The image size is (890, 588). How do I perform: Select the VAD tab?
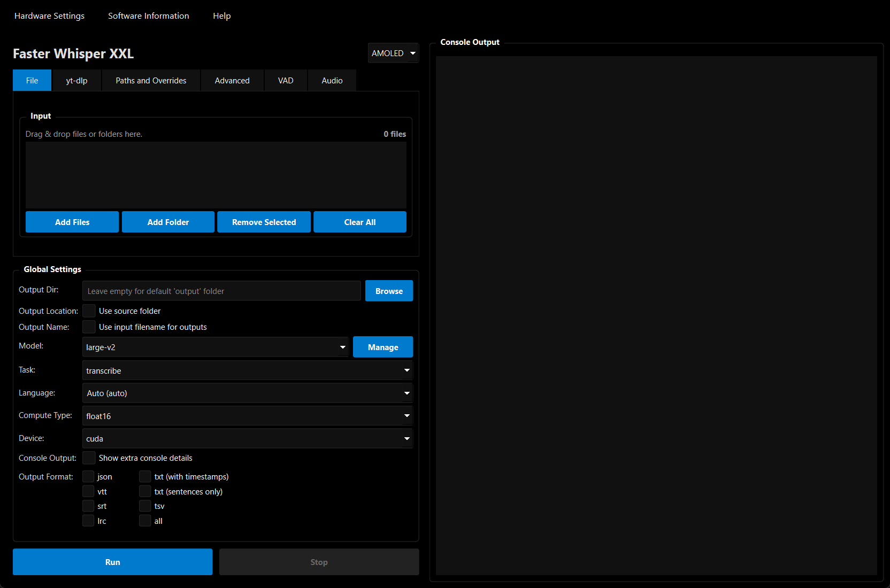tap(286, 81)
